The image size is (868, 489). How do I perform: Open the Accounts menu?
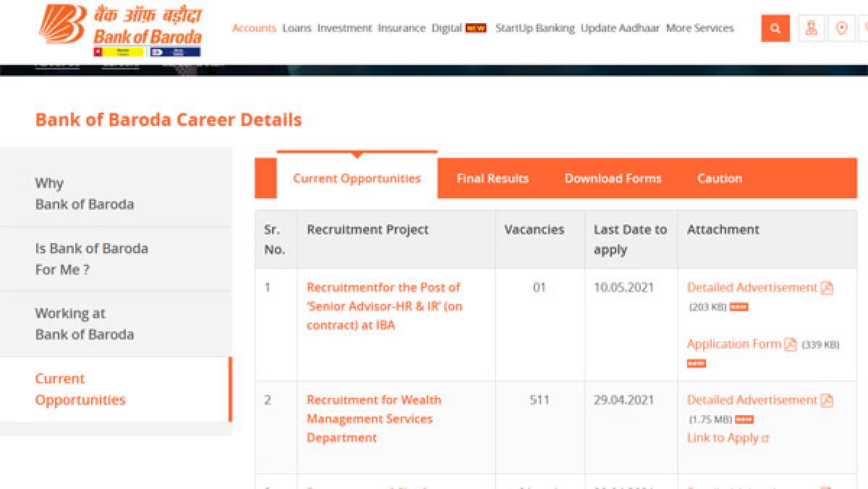[254, 28]
